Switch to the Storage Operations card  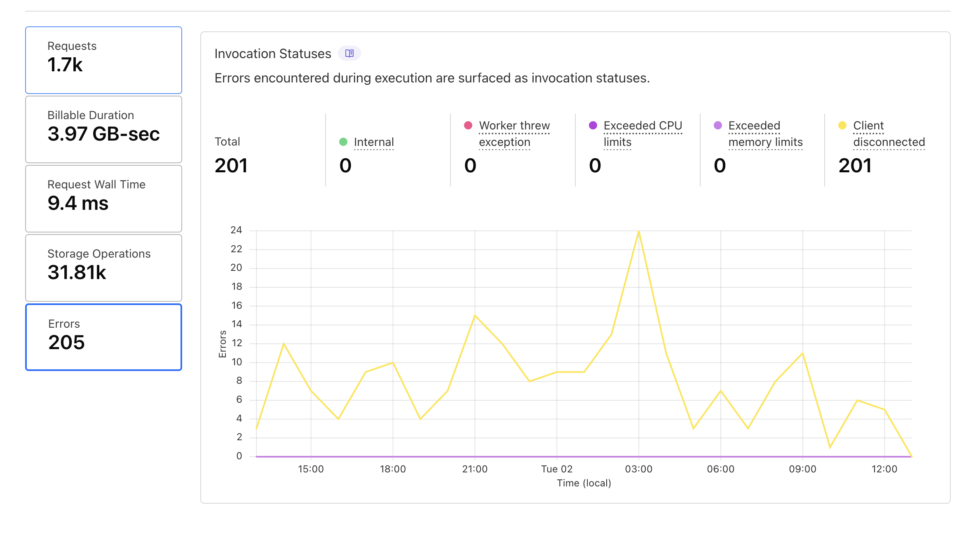103,268
